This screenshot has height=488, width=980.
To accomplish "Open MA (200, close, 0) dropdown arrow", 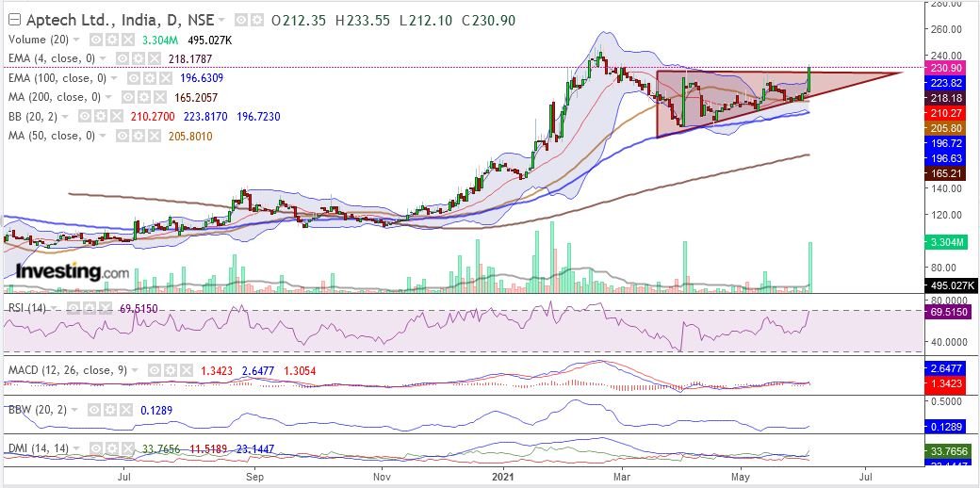I will coord(110,98).
